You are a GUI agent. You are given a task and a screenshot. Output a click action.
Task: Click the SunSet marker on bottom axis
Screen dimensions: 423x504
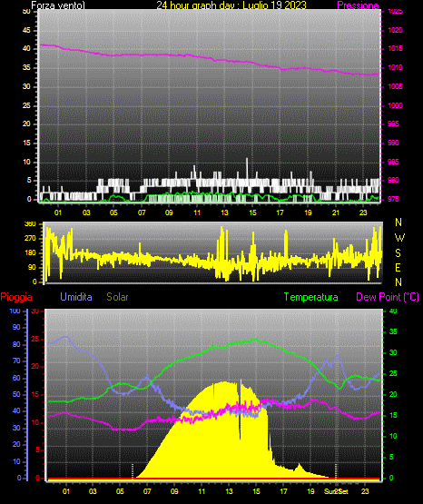[336, 491]
